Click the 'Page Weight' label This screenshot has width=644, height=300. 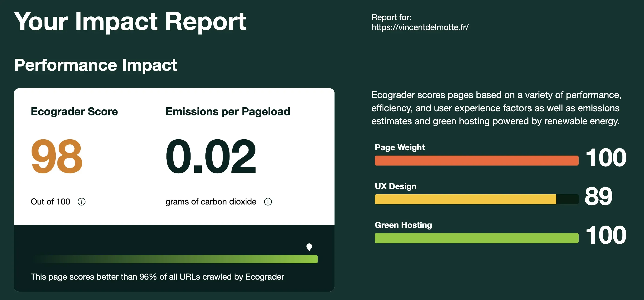(x=399, y=147)
